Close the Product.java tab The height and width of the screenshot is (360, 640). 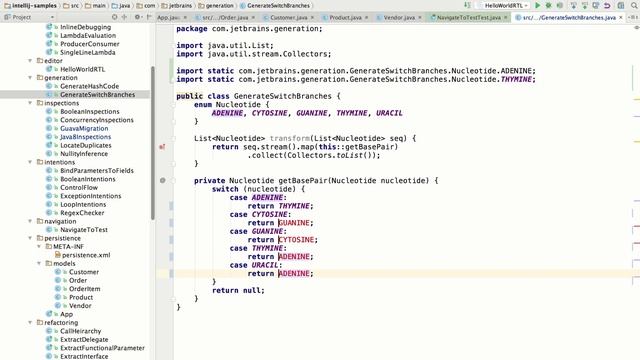(366, 18)
